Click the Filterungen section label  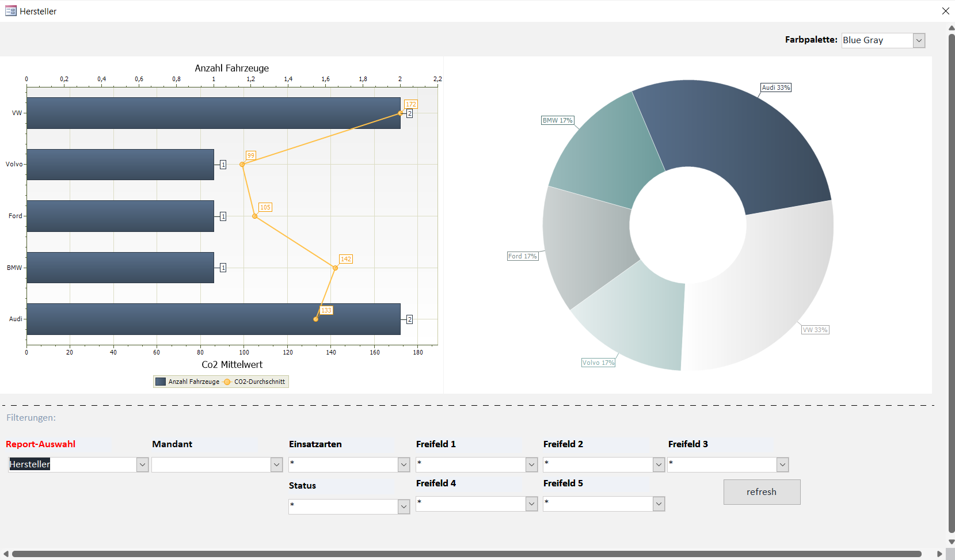click(31, 418)
